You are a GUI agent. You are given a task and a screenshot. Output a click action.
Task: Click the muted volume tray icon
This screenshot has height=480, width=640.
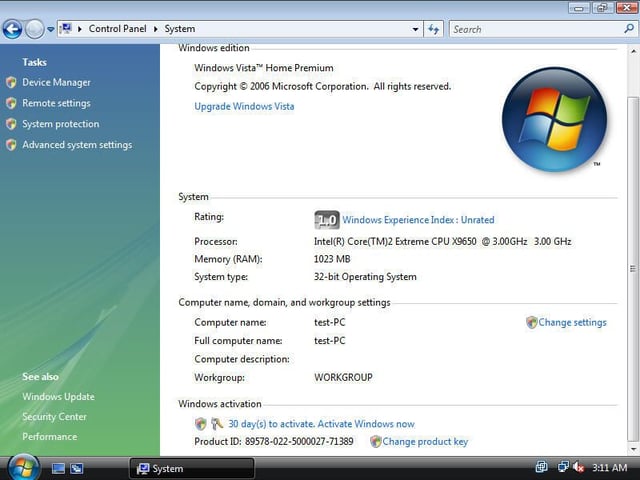(x=578, y=467)
